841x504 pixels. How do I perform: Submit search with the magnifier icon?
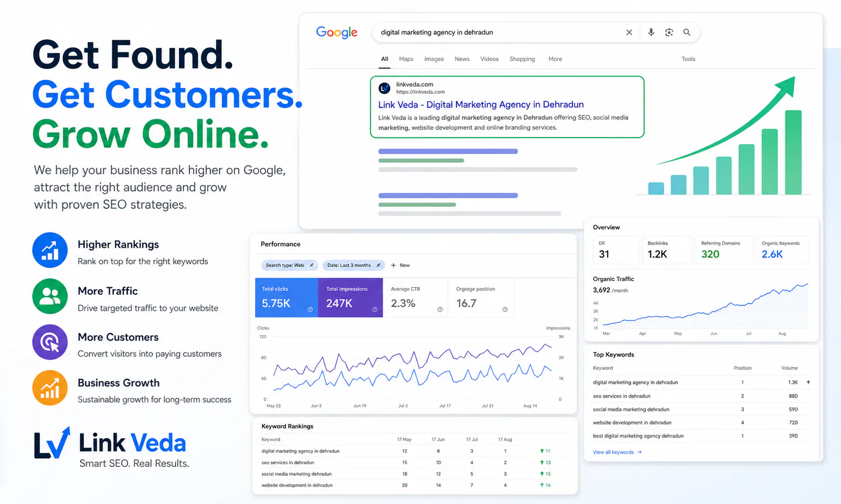[x=687, y=32]
